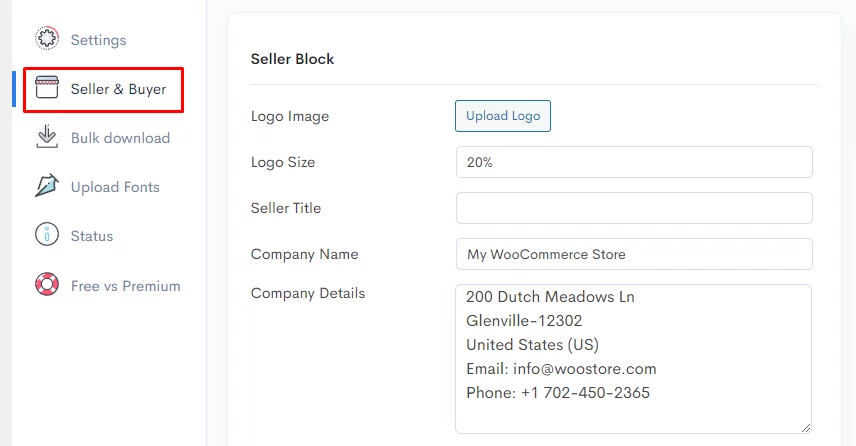The height and width of the screenshot is (446, 856).
Task: Open the Settings menu item
Action: tap(98, 40)
